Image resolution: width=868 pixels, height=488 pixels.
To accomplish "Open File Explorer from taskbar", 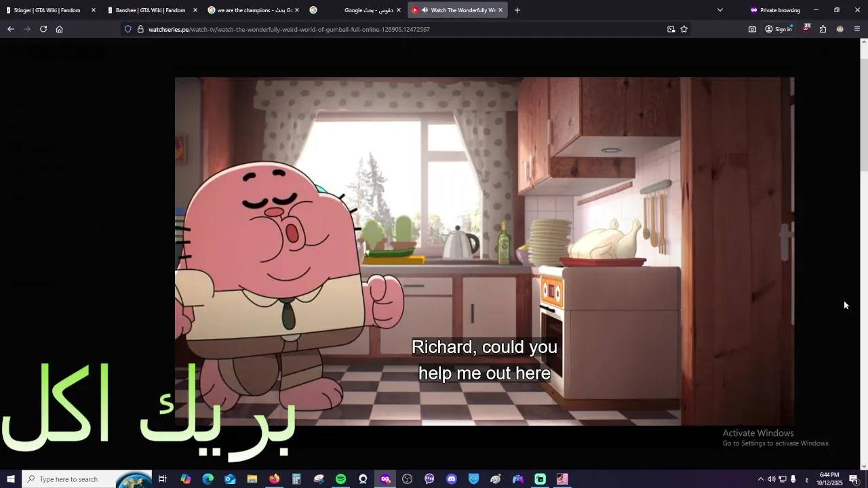I will click(x=252, y=479).
